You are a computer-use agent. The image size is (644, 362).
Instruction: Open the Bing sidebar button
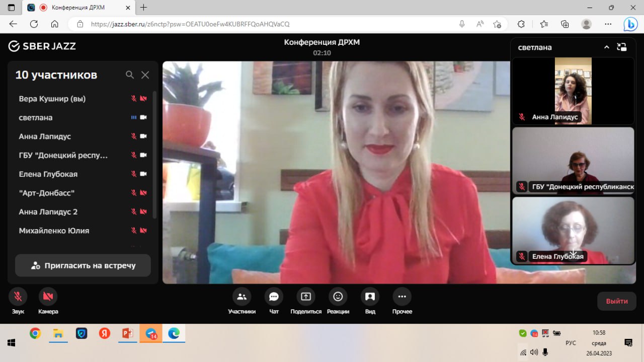(630, 24)
